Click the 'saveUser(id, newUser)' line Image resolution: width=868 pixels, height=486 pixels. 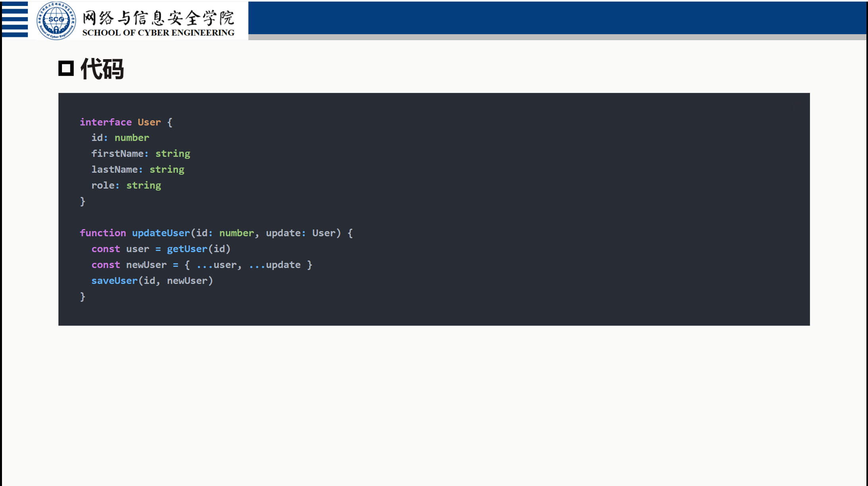point(152,281)
